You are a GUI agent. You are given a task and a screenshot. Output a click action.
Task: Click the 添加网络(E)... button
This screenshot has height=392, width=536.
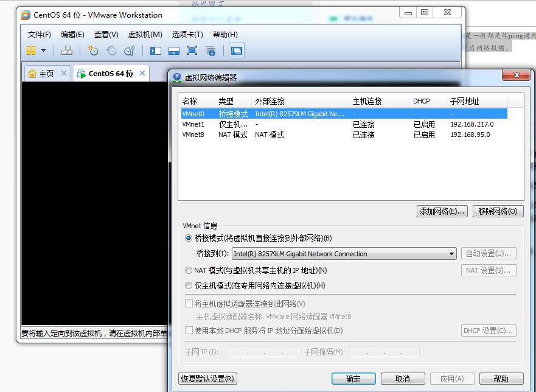(x=442, y=211)
